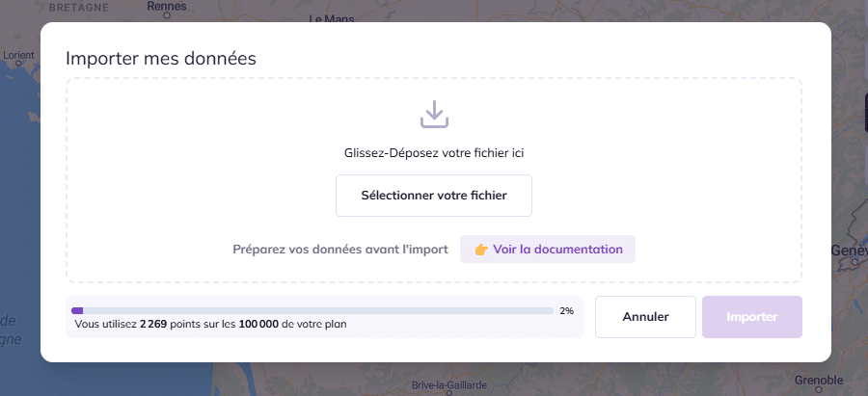
Task: Click the Le Mans label on map
Action: (x=331, y=19)
